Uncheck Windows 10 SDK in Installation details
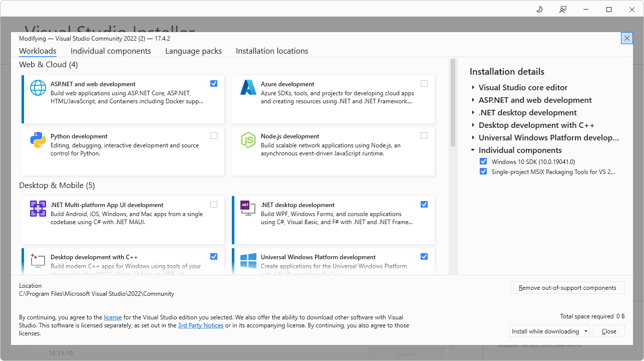644x361 pixels. point(483,161)
